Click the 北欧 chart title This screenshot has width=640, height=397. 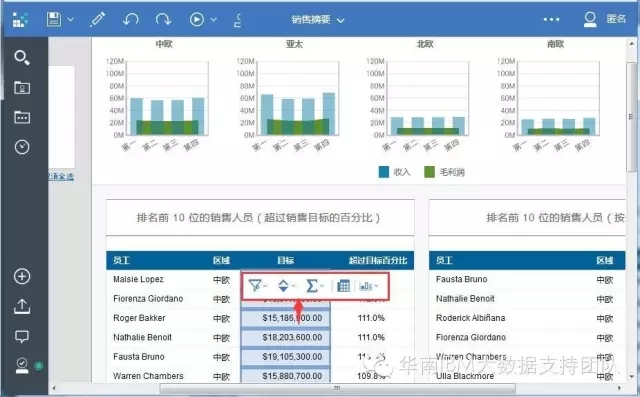[425, 44]
